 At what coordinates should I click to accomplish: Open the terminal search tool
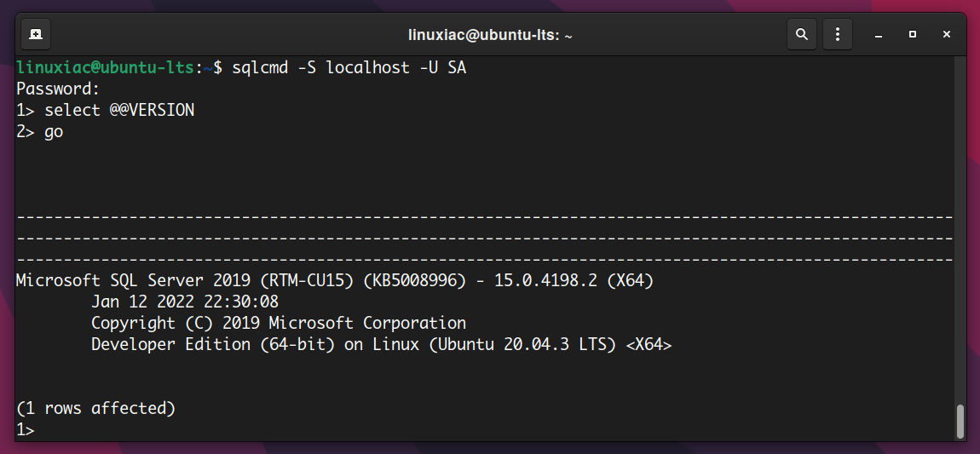pyautogui.click(x=801, y=34)
